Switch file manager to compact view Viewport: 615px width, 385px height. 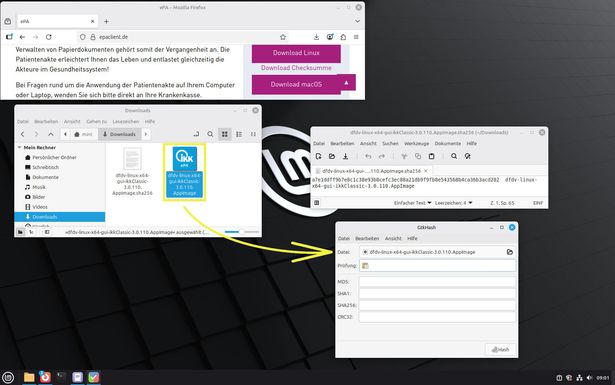coord(253,134)
